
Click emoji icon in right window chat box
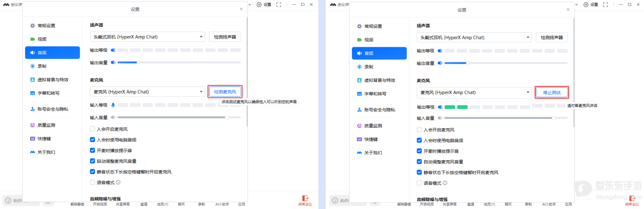coord(335,200)
